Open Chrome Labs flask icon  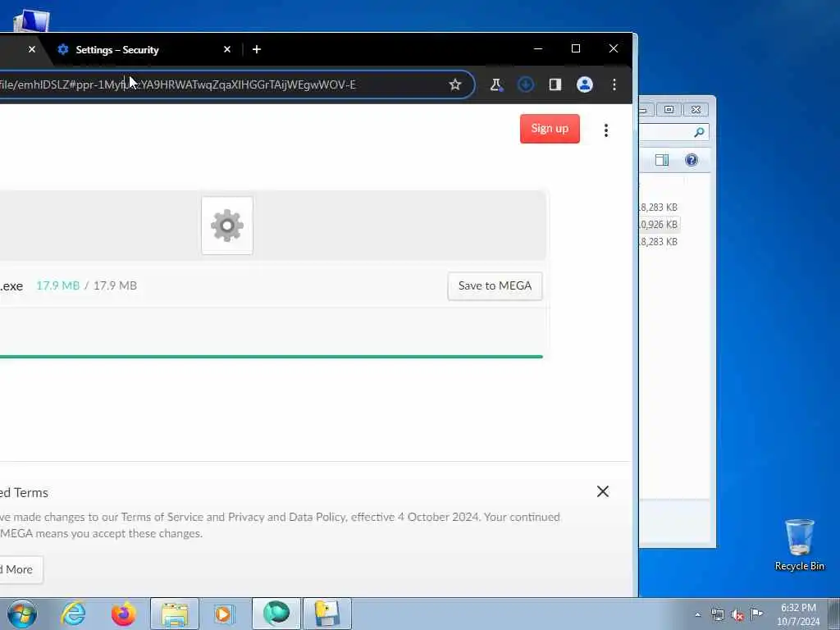click(x=496, y=84)
